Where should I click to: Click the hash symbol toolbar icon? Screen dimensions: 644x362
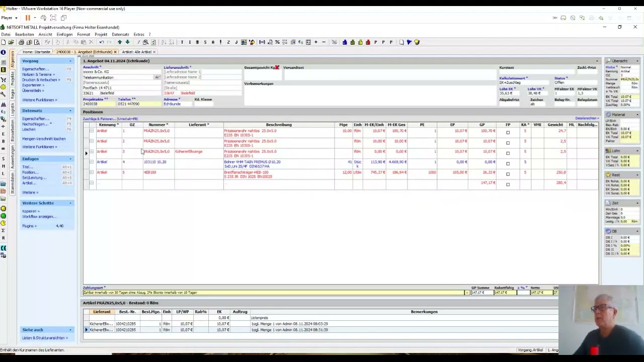click(x=197, y=42)
